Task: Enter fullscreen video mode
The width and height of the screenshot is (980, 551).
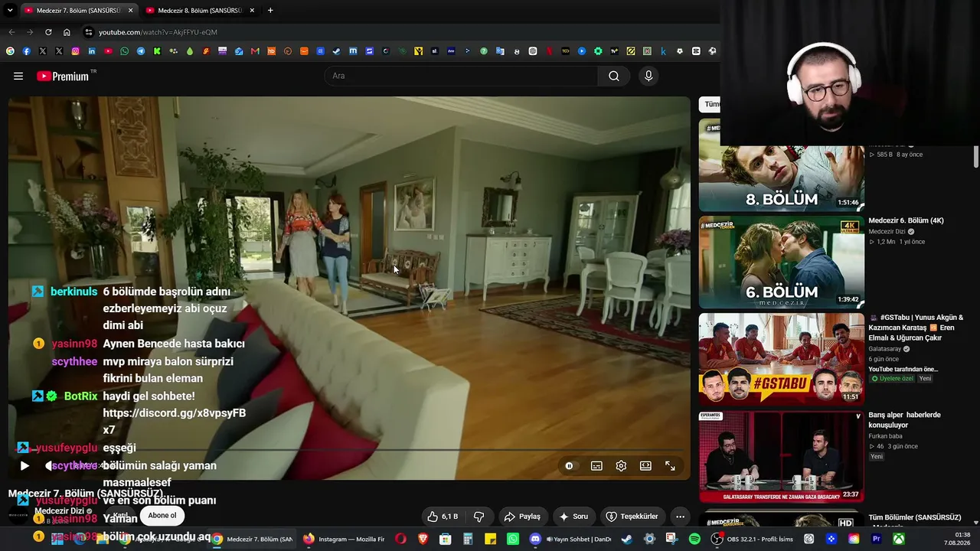Action: click(x=670, y=465)
